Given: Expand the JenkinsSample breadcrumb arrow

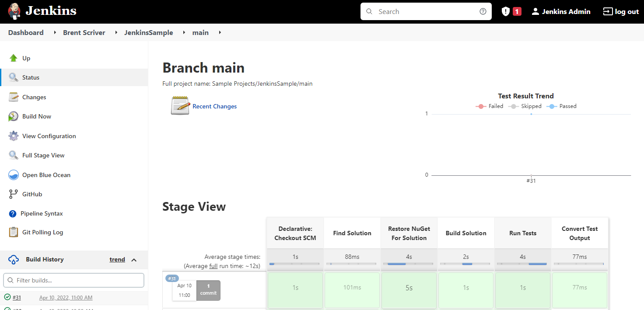Looking at the screenshot, I should [185, 33].
